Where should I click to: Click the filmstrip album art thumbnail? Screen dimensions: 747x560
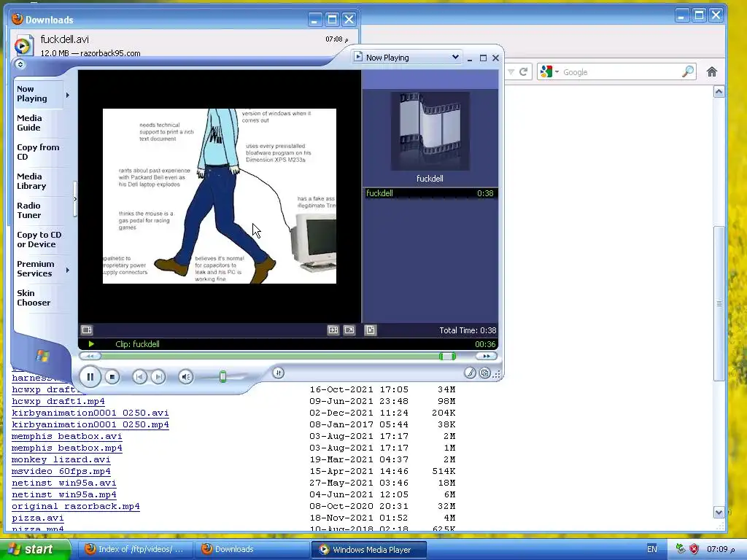click(x=430, y=131)
